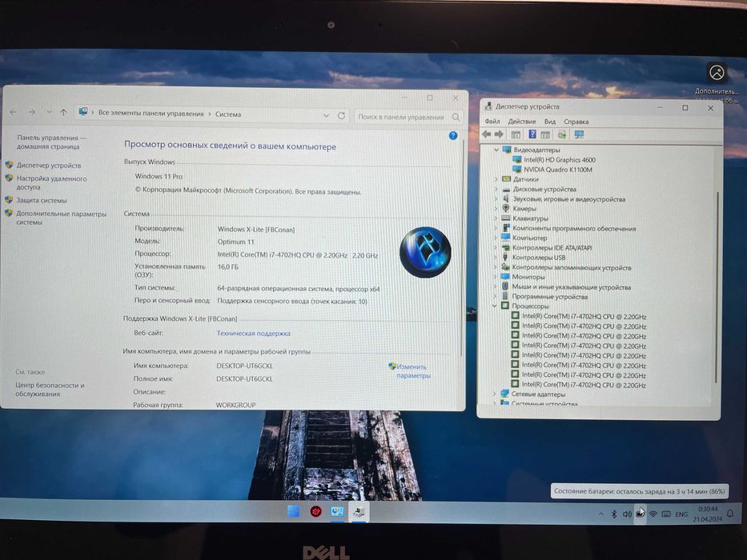The width and height of the screenshot is (747, 560).
Task: Click the blue help icon in Device Manager toolbar
Action: click(532, 134)
